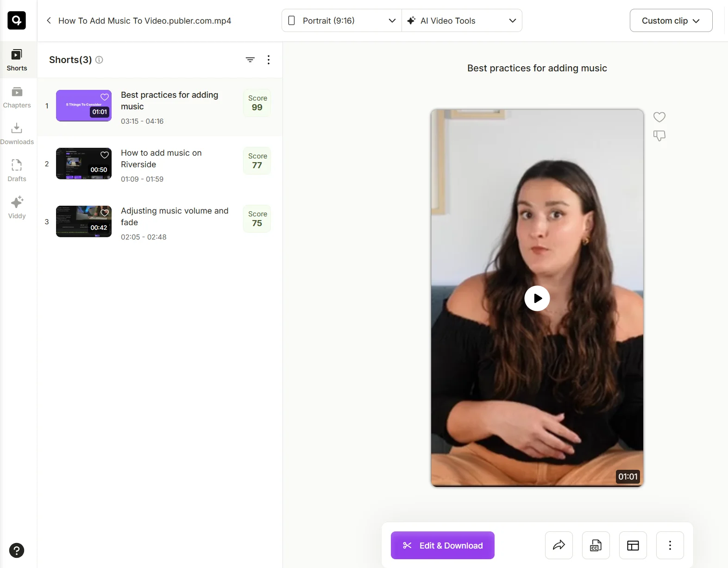The image size is (728, 568).
Task: Open shorts list more options menu
Action: (x=269, y=60)
